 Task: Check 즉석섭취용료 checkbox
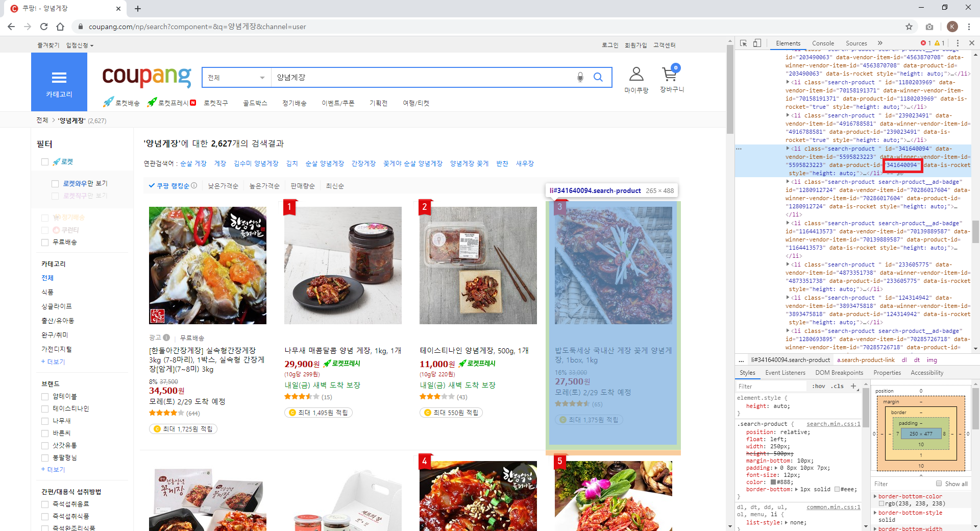(x=45, y=504)
